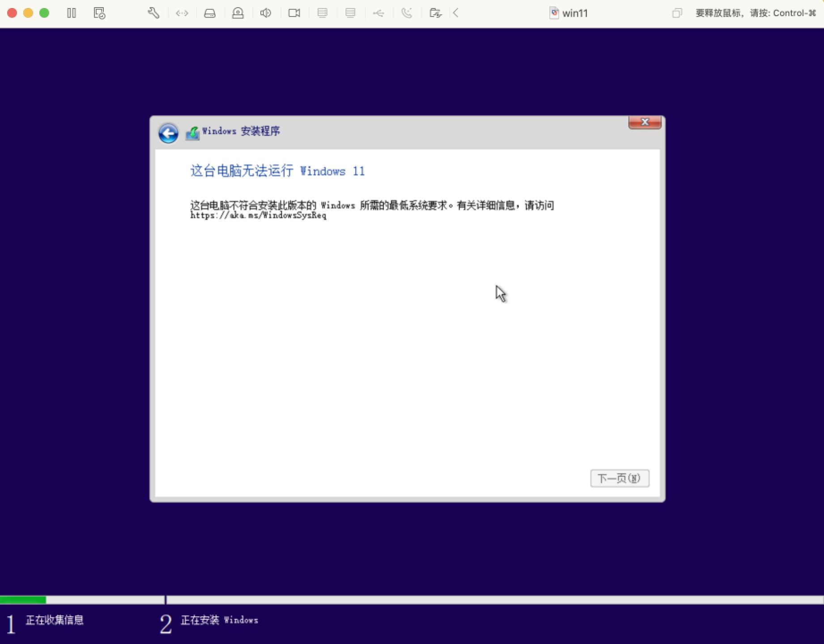824x644 pixels.
Task: Mute the VM audio with the speaker icon
Action: (266, 13)
